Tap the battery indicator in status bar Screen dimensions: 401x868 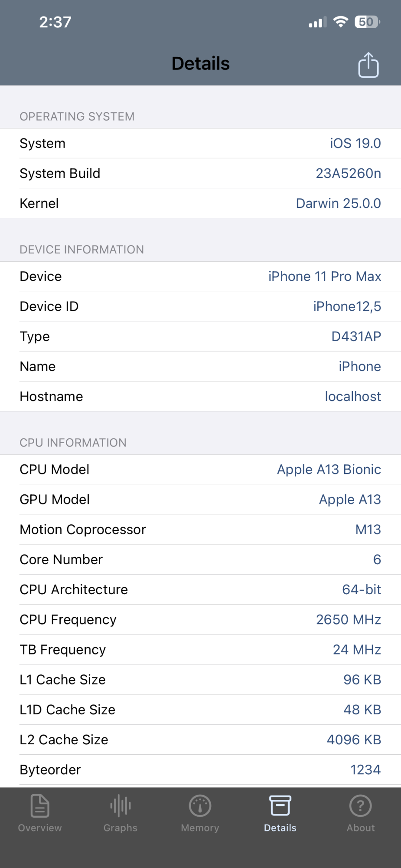tap(367, 22)
